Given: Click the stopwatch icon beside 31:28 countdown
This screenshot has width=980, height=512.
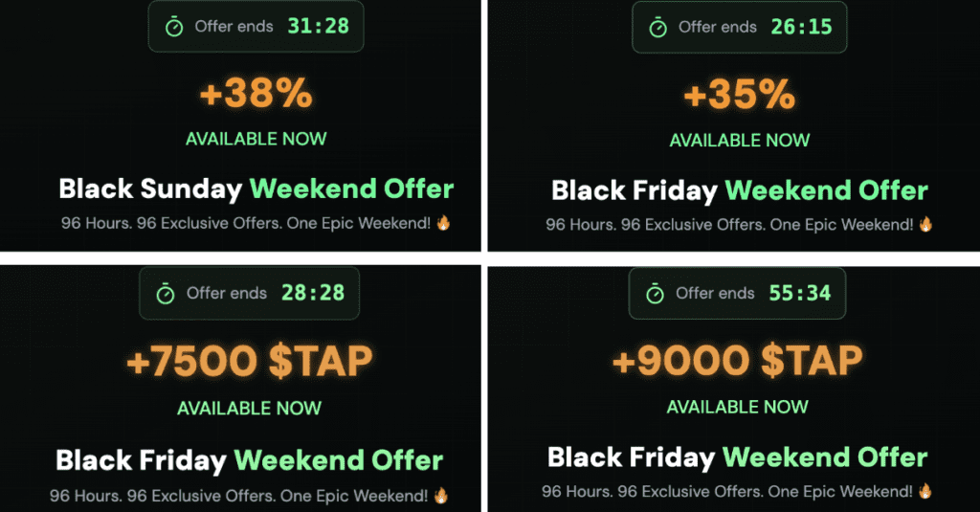Looking at the screenshot, I should click(x=174, y=27).
